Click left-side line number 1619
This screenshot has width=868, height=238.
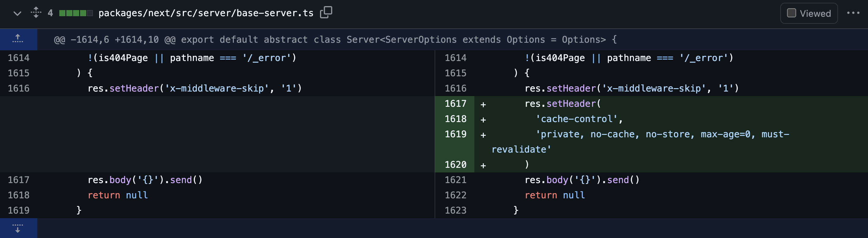point(19,211)
